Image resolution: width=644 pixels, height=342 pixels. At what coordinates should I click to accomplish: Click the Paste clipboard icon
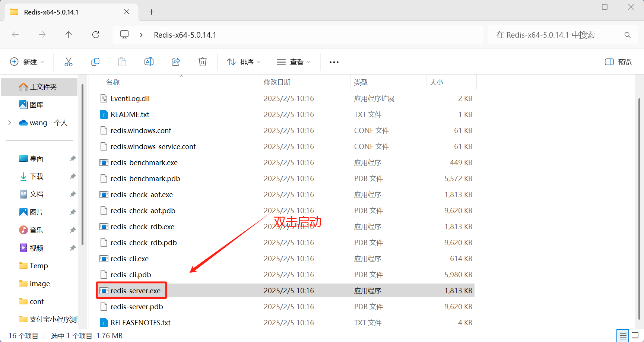point(122,62)
